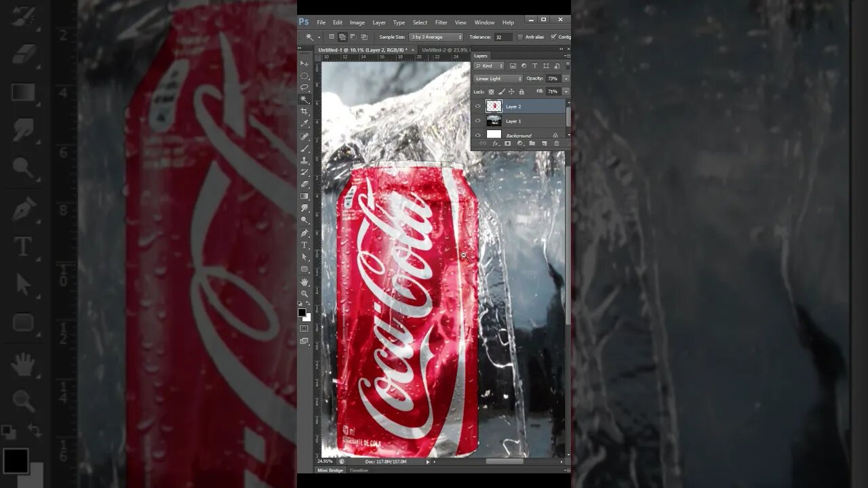Click Subtract from selection mode icon
868x488 pixels.
coord(353,37)
